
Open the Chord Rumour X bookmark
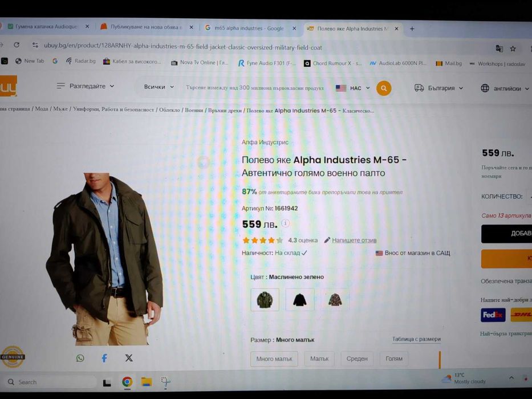tap(333, 63)
